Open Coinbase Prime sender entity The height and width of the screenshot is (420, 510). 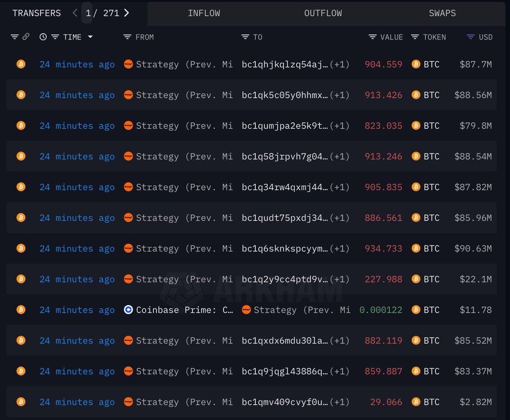pos(184,310)
